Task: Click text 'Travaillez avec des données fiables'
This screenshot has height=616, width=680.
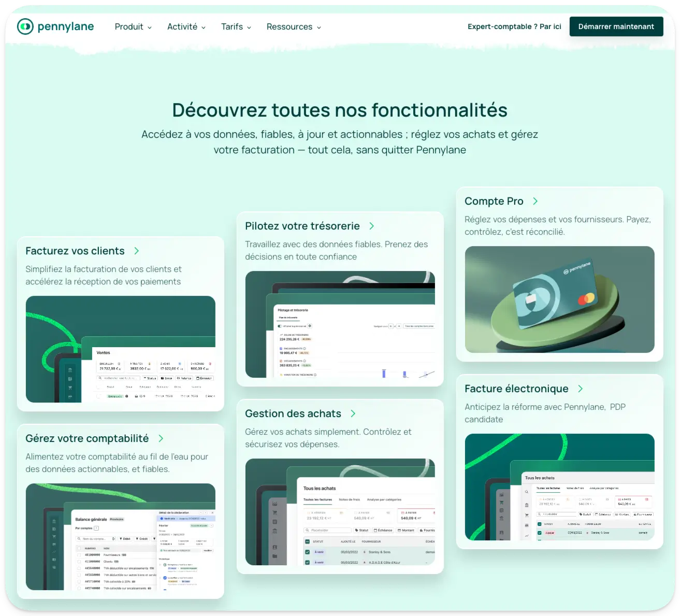Action: (x=313, y=245)
